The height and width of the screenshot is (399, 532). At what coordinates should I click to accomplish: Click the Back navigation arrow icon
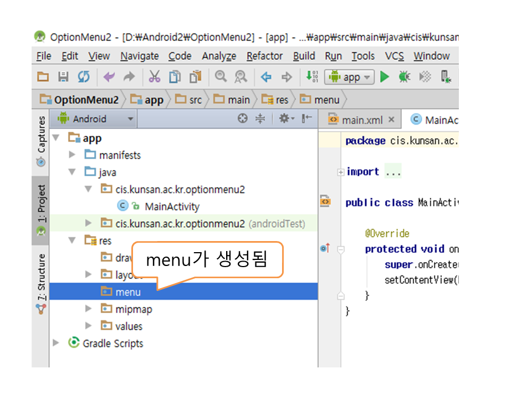coord(266,77)
